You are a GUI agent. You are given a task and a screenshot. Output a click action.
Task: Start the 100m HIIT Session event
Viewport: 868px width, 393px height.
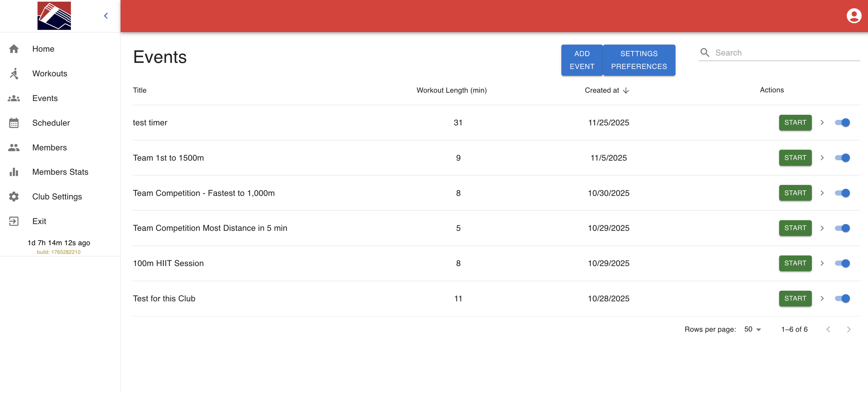click(795, 263)
